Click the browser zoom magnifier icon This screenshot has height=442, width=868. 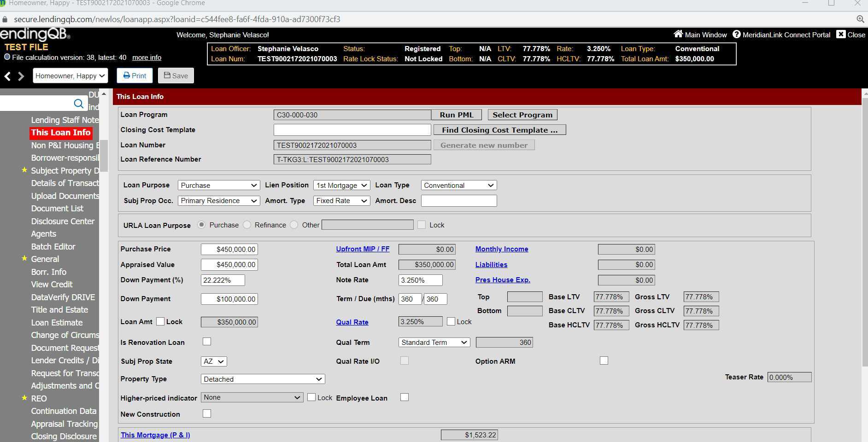(860, 19)
